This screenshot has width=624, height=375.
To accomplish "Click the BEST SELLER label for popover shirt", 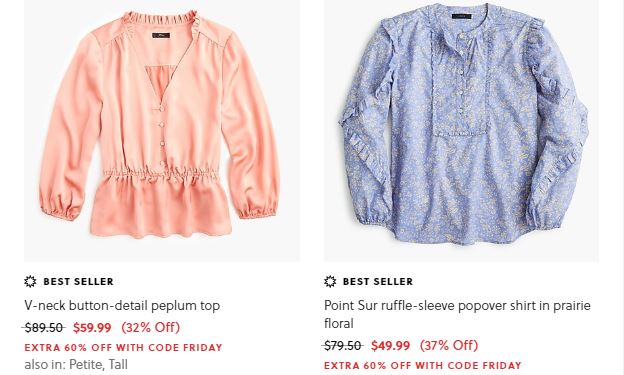I will 378,281.
